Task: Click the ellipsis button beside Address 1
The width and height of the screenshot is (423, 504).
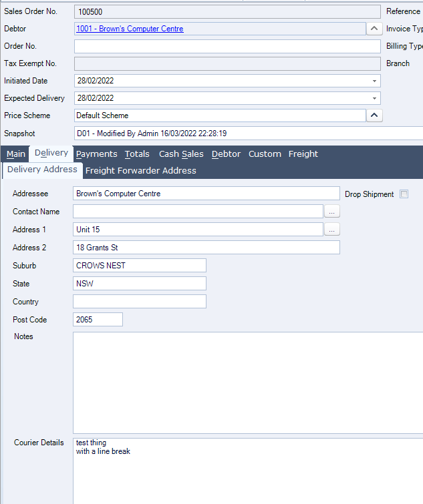Action: click(x=332, y=230)
